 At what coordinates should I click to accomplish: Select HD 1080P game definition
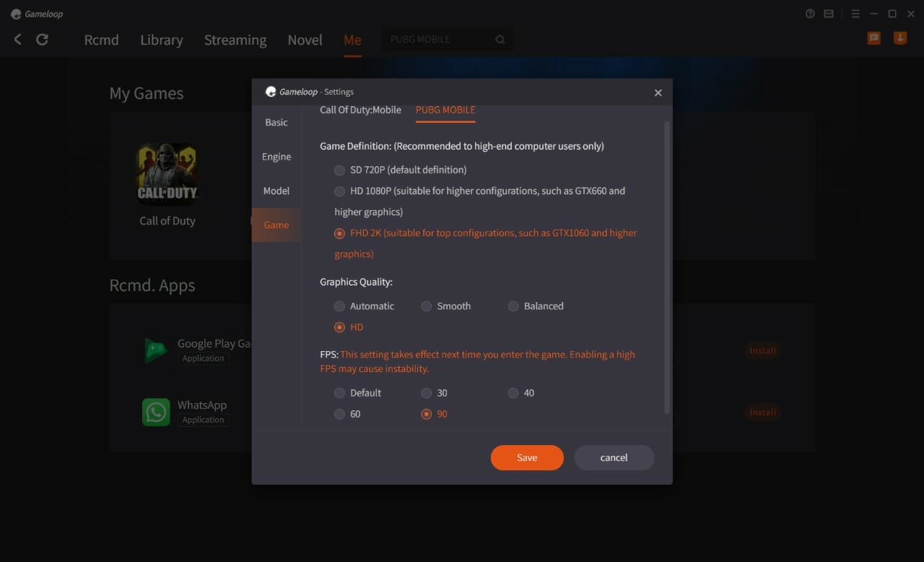click(x=339, y=191)
